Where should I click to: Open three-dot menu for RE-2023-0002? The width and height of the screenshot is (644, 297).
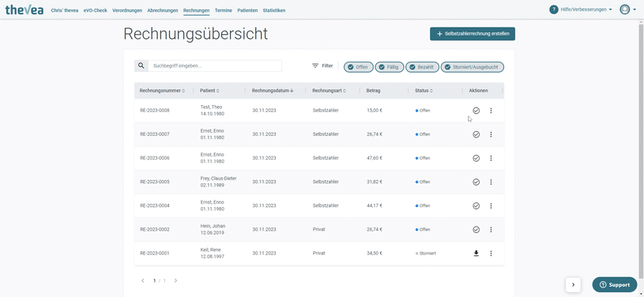pos(491,230)
